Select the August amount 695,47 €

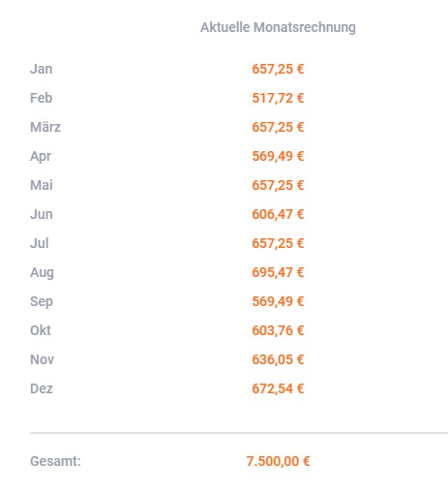[278, 272]
